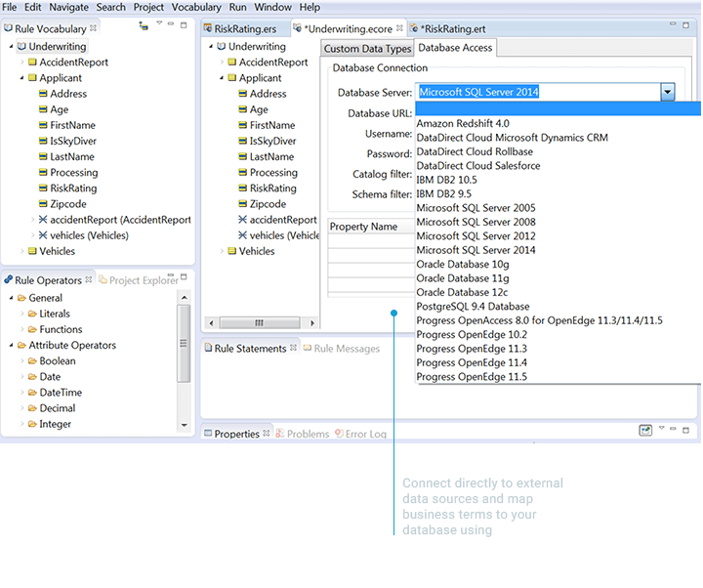The width and height of the screenshot is (703, 588).
Task: Choose DataDirect Cloud Microsoft Dynamics CRM
Action: tap(512, 138)
